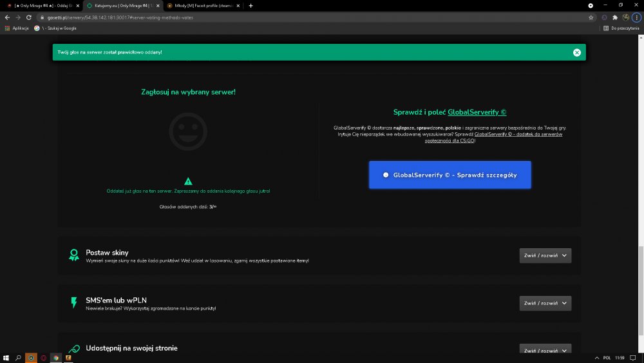Open the Chrome taskbar icon
Viewport: 644px width, 363px height.
tap(56, 358)
